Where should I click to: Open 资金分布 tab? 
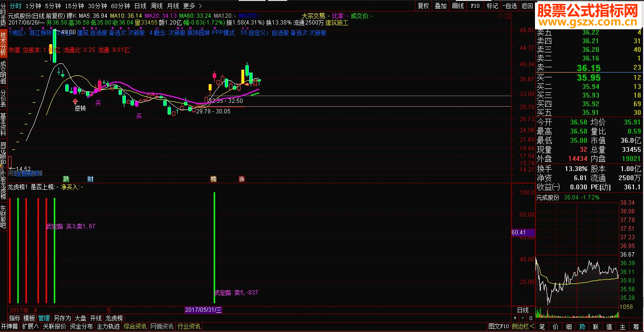(81, 327)
